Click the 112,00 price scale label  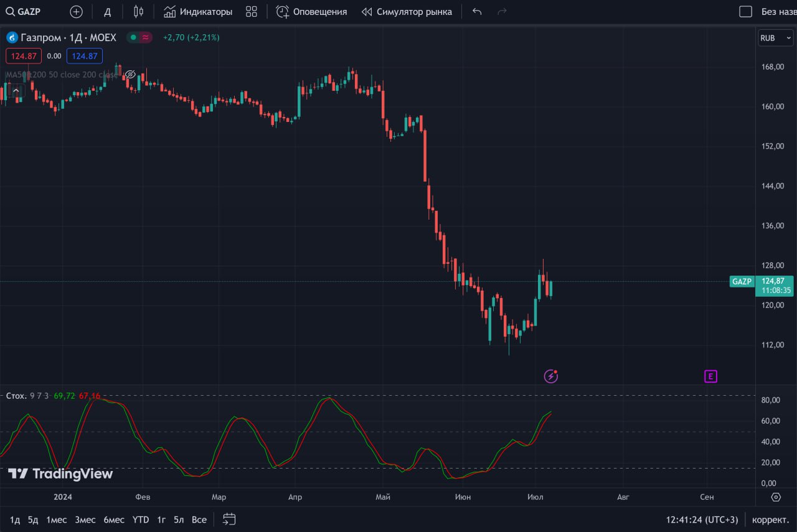tap(771, 345)
